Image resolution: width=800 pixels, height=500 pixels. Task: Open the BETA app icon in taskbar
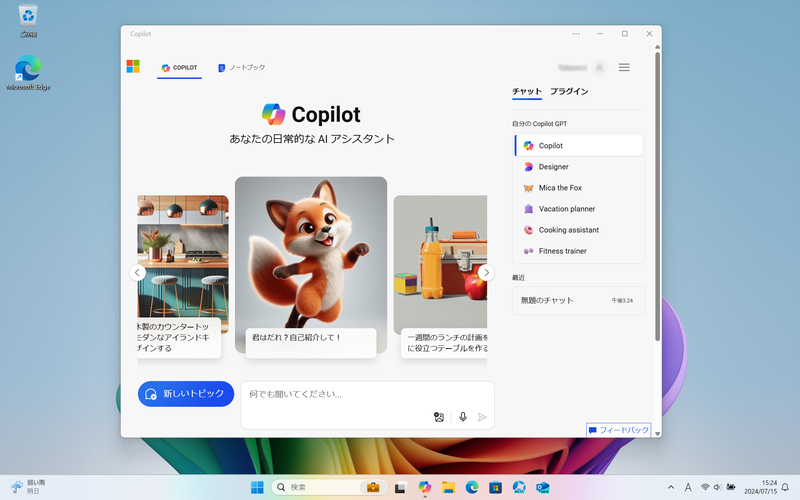(x=519, y=487)
